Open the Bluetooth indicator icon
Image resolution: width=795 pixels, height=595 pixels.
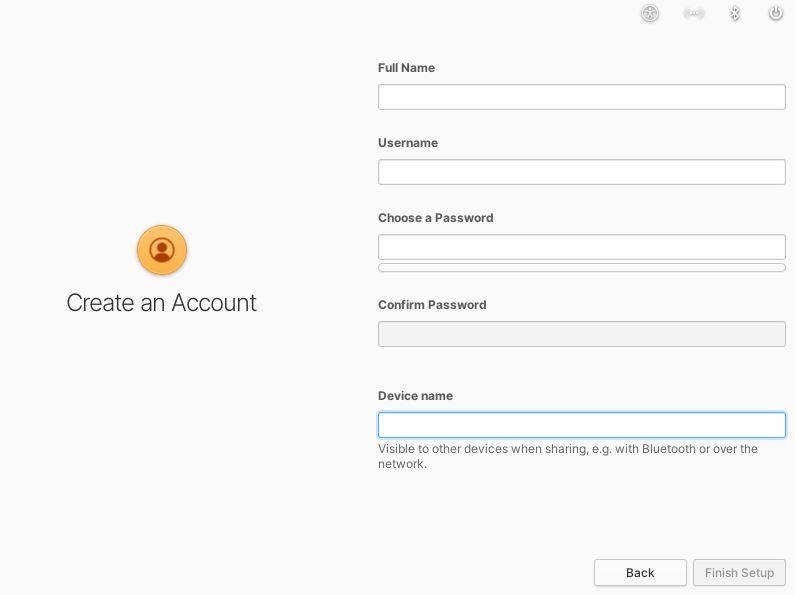(735, 13)
